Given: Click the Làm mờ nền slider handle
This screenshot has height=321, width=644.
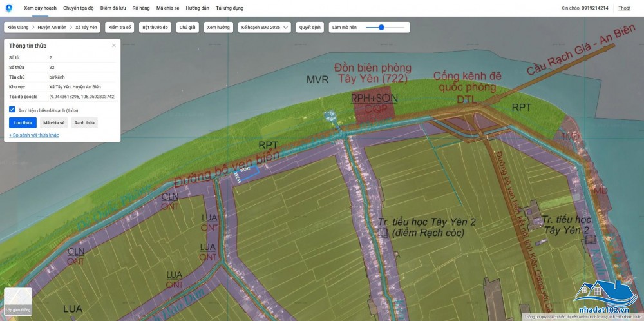Looking at the screenshot, I should tap(381, 28).
